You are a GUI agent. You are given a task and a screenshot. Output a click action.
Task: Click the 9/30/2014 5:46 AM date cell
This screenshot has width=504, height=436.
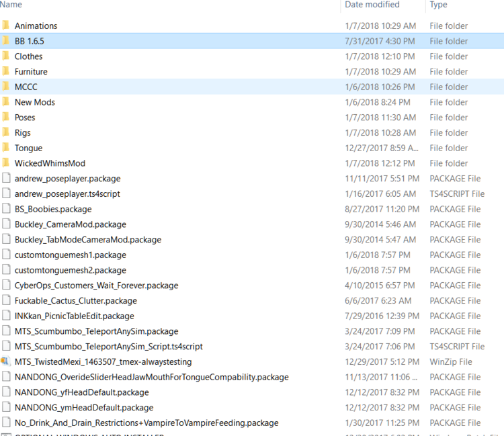click(380, 224)
